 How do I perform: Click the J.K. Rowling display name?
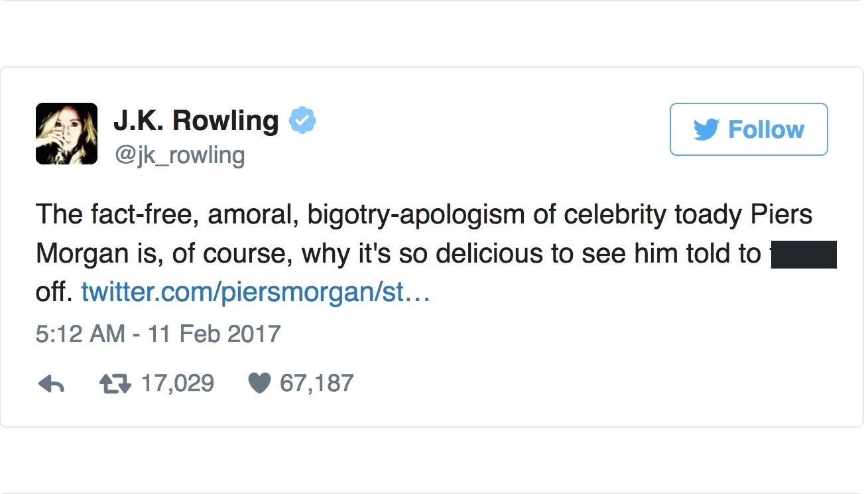click(x=196, y=121)
